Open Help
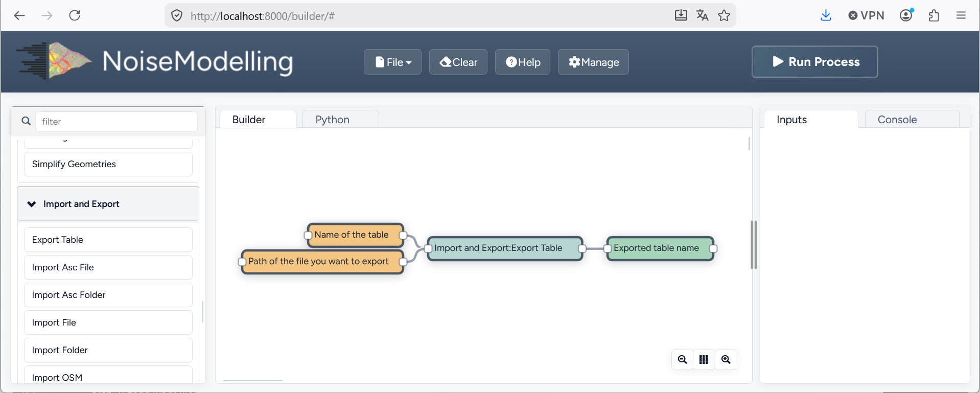Image resolution: width=980 pixels, height=393 pixels. pos(523,62)
